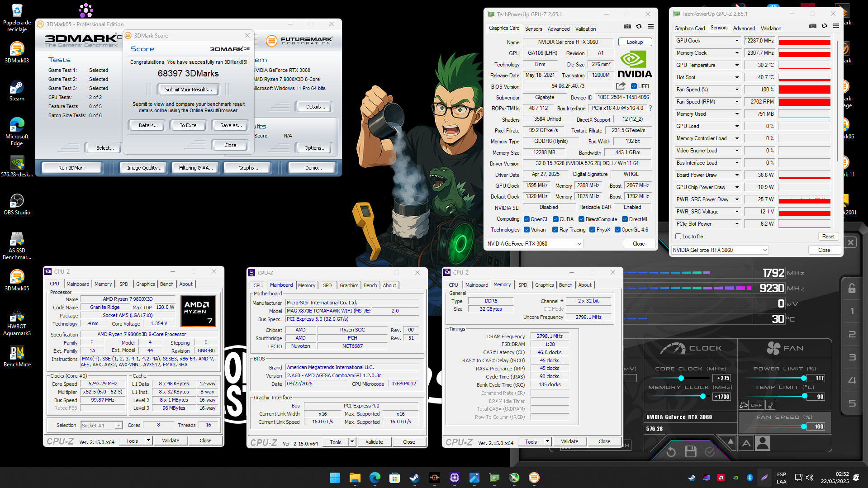Click Windows Start button in taskbar
The width and height of the screenshot is (868, 488).
(x=335, y=478)
